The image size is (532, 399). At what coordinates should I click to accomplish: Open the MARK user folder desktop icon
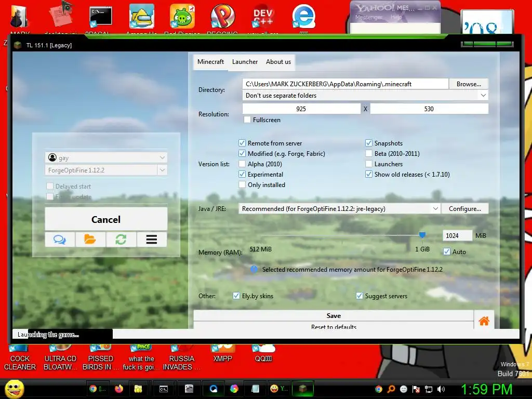tap(20, 17)
